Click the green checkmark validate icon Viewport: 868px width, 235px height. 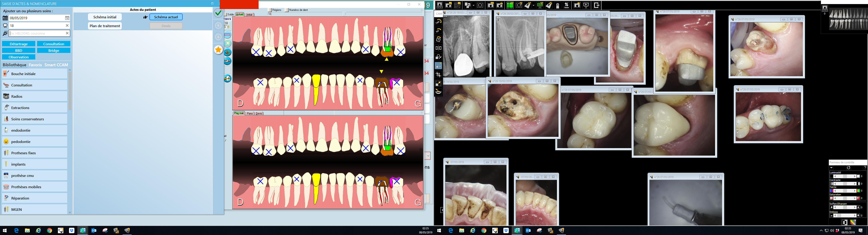click(x=218, y=13)
